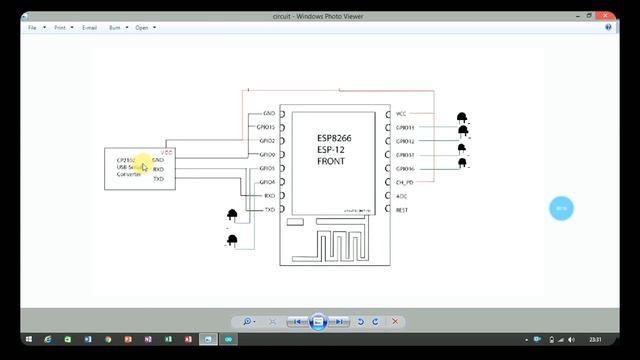Viewport: 640px width, 360px height.
Task: Open OneNote from the taskbar
Action: (148, 339)
